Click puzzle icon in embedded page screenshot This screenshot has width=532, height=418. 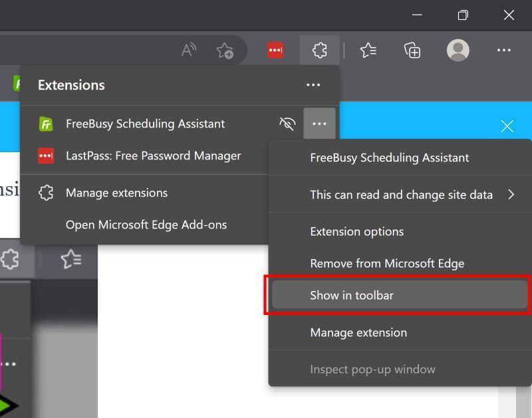10,259
